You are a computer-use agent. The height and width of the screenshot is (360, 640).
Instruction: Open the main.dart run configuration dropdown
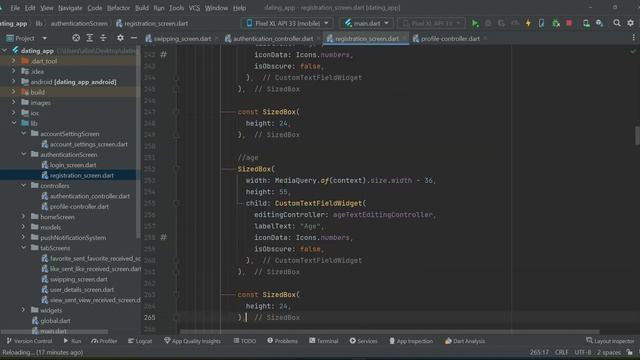pos(367,23)
